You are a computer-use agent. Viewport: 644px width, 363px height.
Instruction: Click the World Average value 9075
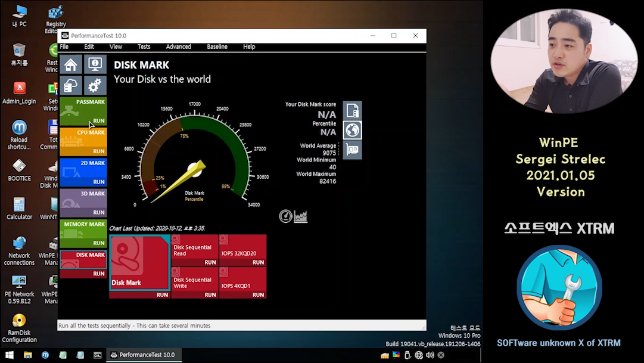(x=329, y=153)
